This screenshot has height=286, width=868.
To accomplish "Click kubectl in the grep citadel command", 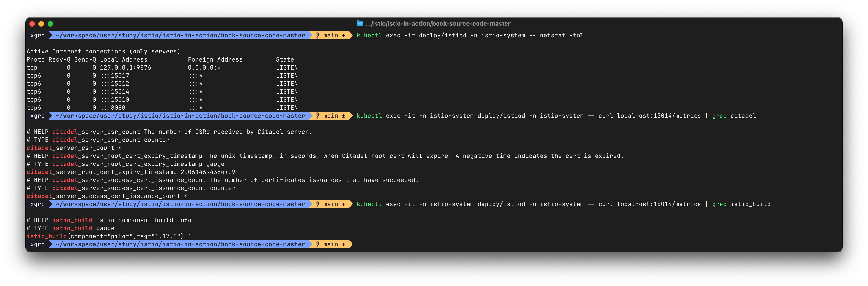I will [x=369, y=116].
